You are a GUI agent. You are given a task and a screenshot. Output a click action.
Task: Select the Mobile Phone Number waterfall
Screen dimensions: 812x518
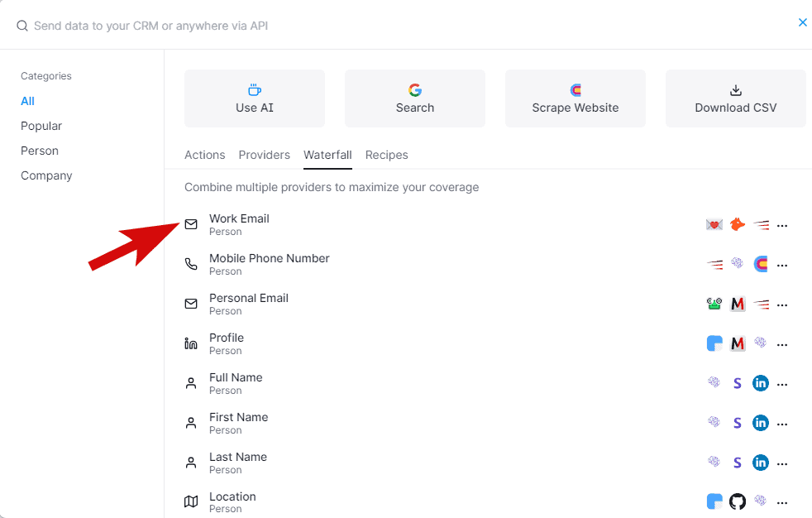(x=487, y=264)
